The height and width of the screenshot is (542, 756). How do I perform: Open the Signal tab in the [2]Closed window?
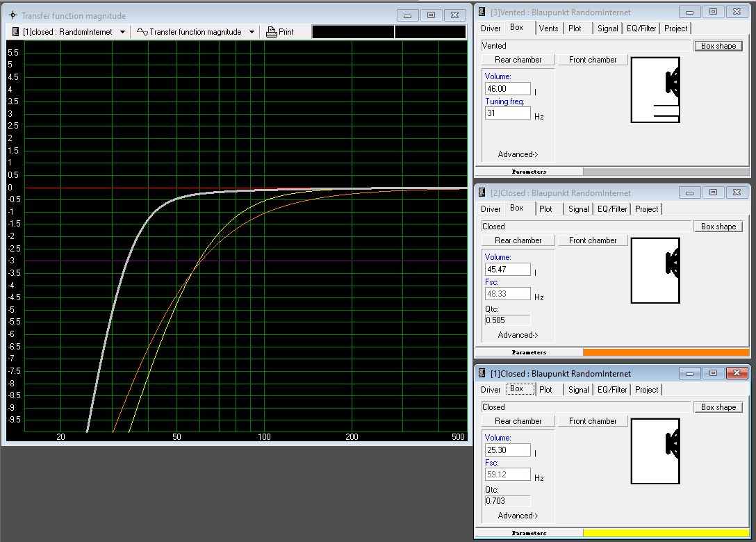pyautogui.click(x=579, y=208)
